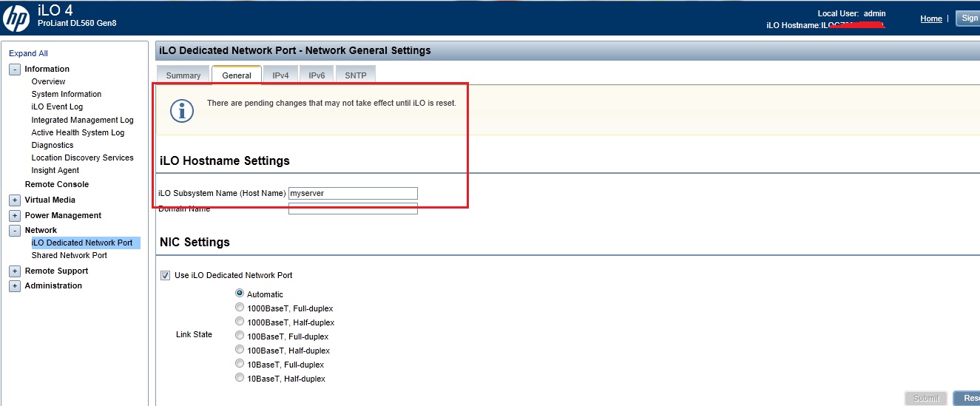Collapse the Network tree section

click(x=15, y=231)
